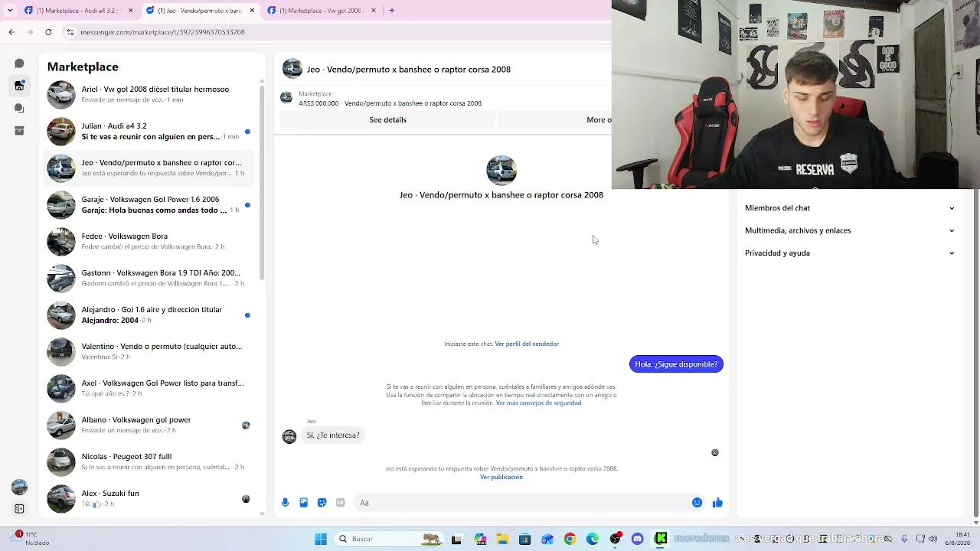Open File Explorer from the taskbar

502,539
